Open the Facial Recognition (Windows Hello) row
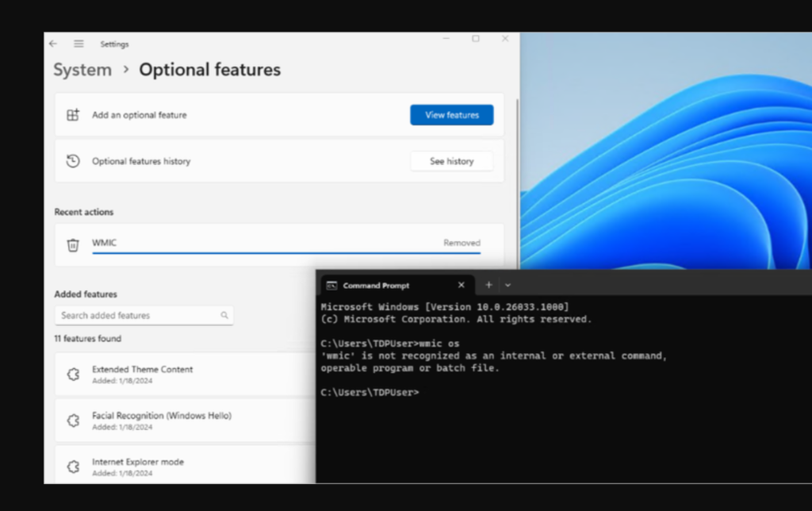The width and height of the screenshot is (812, 511). click(x=186, y=421)
